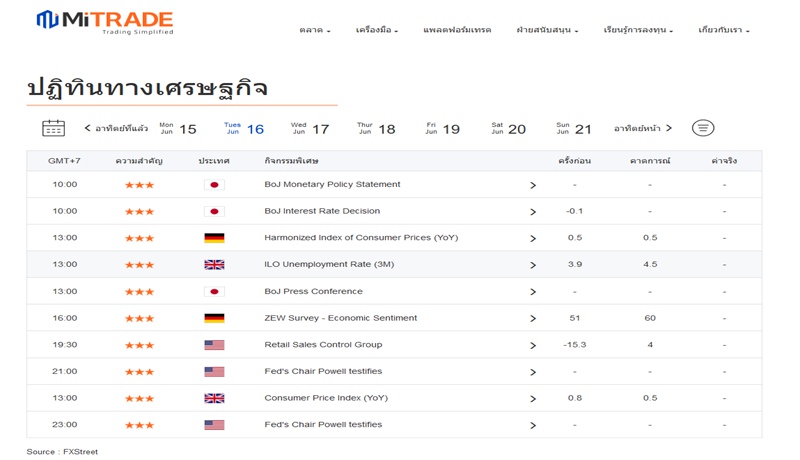Open the เครื่องมือ dropdown menu

[x=376, y=30]
